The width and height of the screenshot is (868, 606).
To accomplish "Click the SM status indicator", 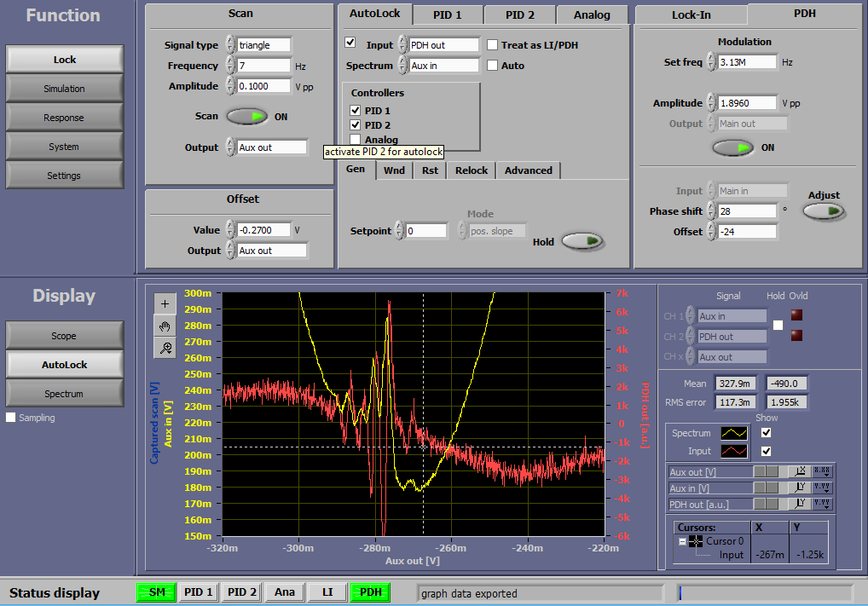I will 157,592.
